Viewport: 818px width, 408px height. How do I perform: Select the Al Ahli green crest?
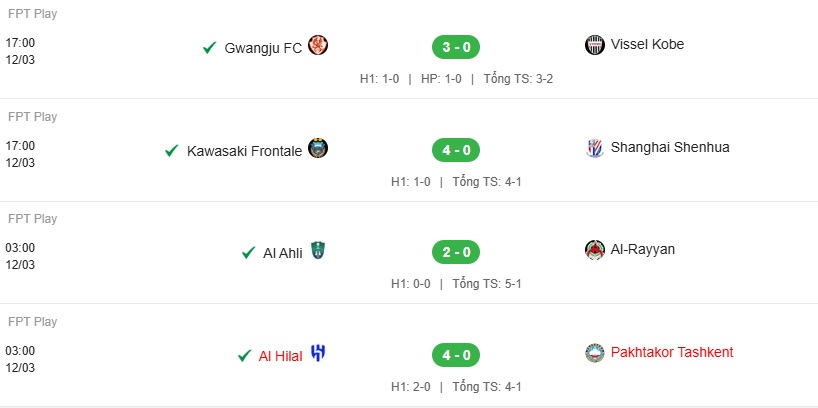coord(318,250)
